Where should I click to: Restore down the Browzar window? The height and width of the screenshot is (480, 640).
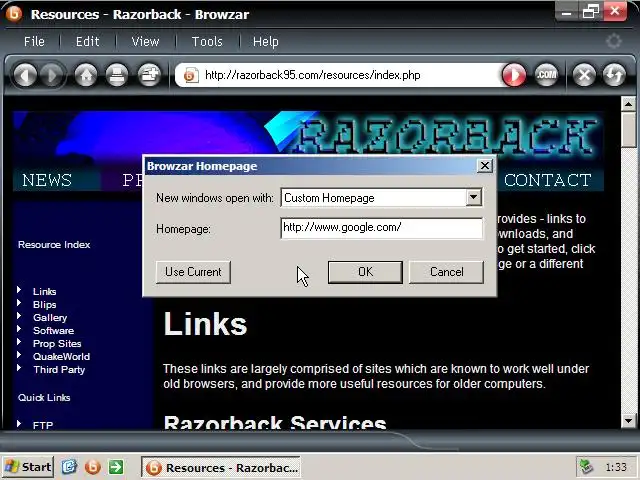coord(590,12)
